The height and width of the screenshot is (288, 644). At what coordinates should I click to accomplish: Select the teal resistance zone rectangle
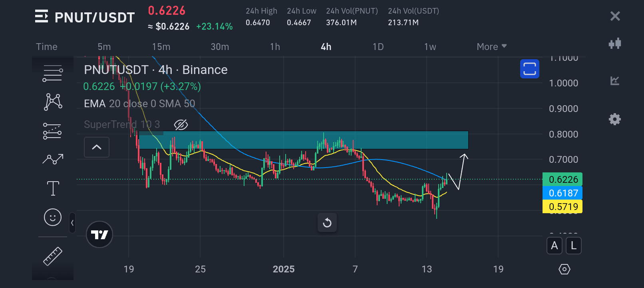pos(304,140)
